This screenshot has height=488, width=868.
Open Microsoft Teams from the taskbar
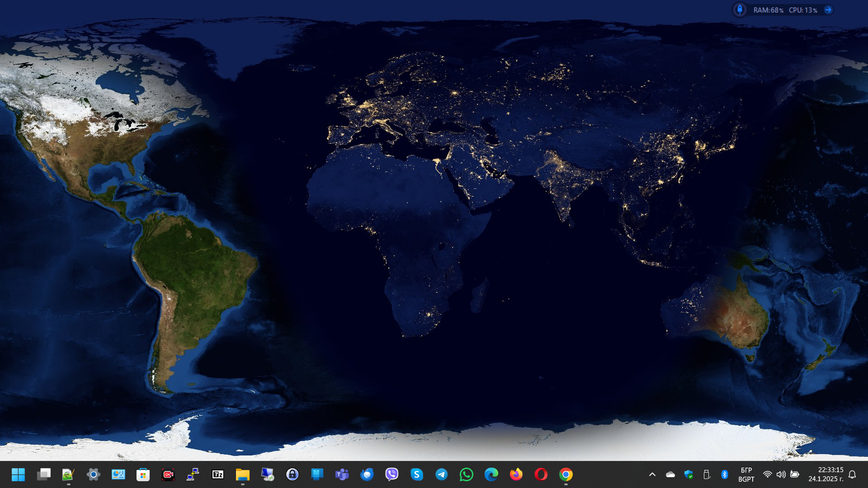(x=342, y=474)
